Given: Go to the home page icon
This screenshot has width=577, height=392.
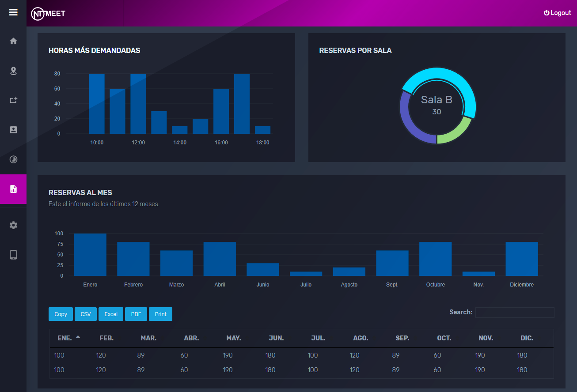Looking at the screenshot, I should click(13, 41).
